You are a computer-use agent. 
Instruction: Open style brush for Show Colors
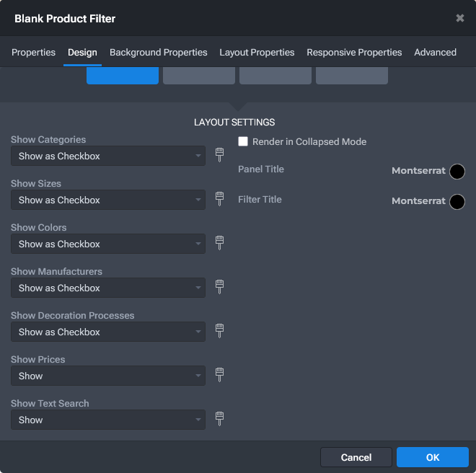219,243
